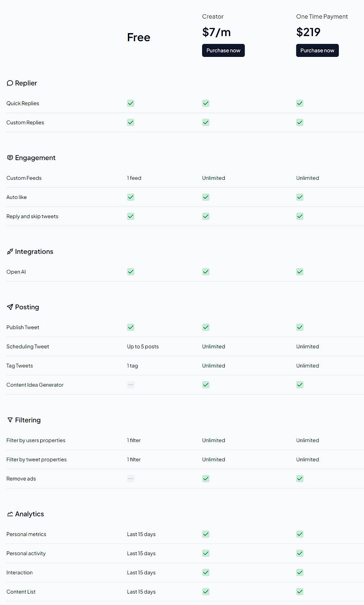Viewport: 364px width, 605px height.
Task: Click Purchase now for the One Time Payment plan
Action: [x=317, y=50]
